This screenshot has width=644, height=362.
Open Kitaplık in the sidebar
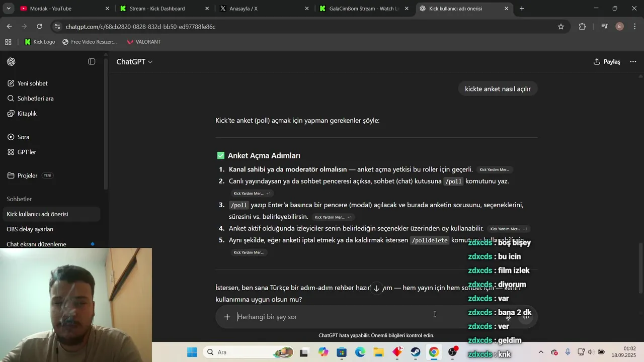pos(27,114)
